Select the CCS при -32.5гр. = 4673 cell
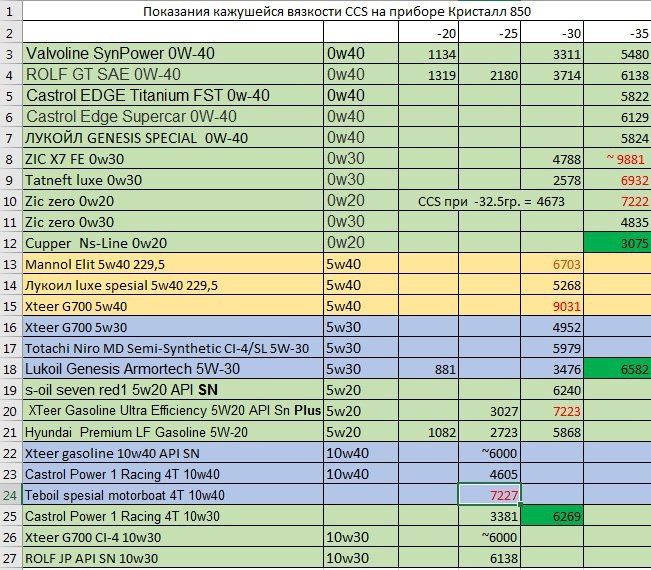The image size is (651, 570). 491,201
